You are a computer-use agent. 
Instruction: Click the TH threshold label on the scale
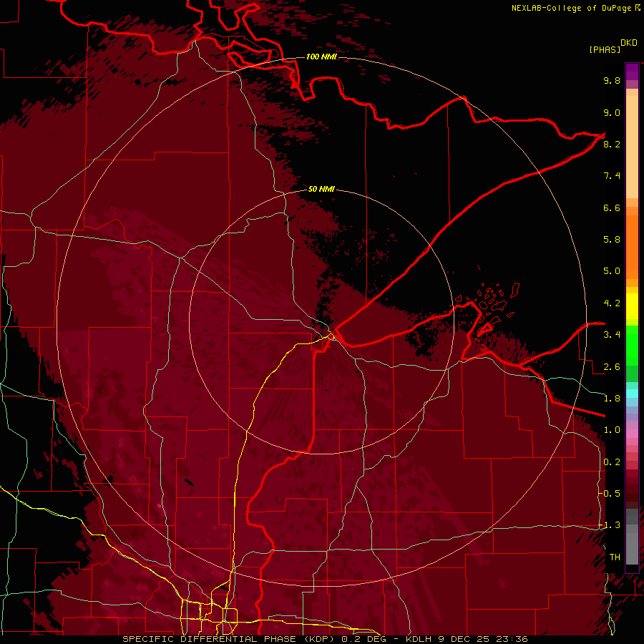(x=615, y=557)
